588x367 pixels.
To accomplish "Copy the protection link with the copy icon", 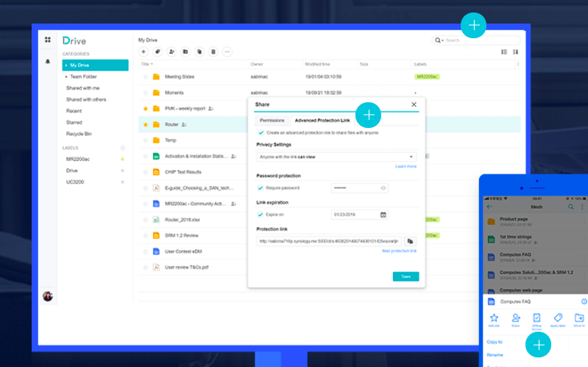I will (410, 241).
